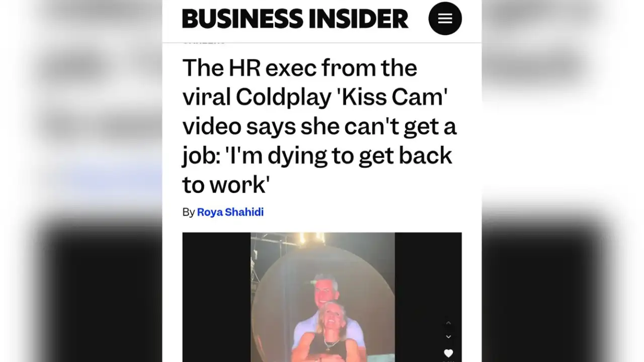Play the embedded Kiss Cam video

point(322,297)
